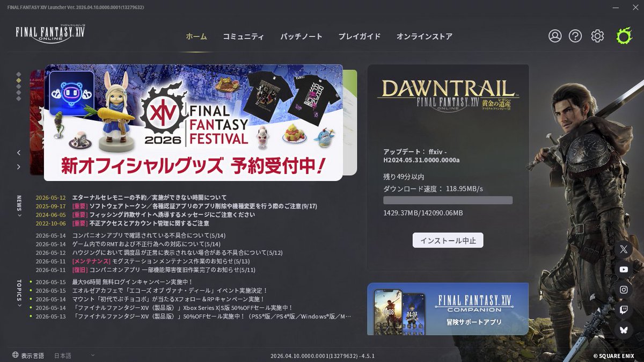This screenshot has height=362, width=644.
Task: Select the topmost banner indicator dot
Action: (x=19, y=74)
